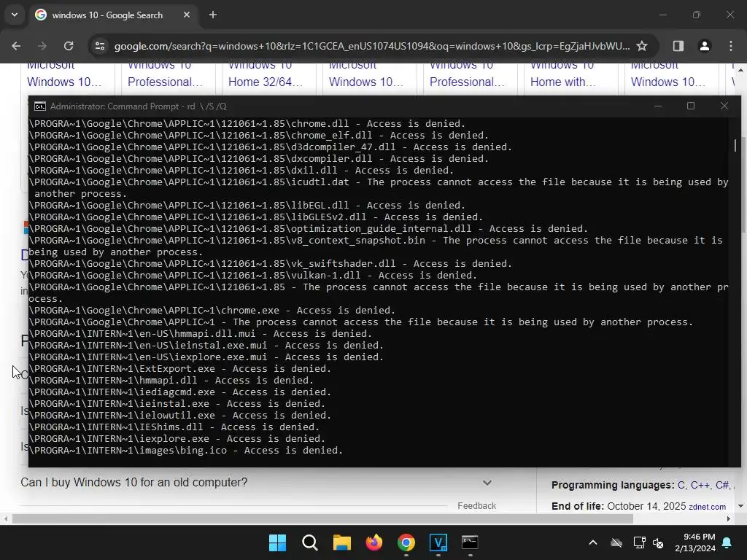747x560 pixels.
Task: Switch to Chrome in taskbar
Action: pos(406,542)
